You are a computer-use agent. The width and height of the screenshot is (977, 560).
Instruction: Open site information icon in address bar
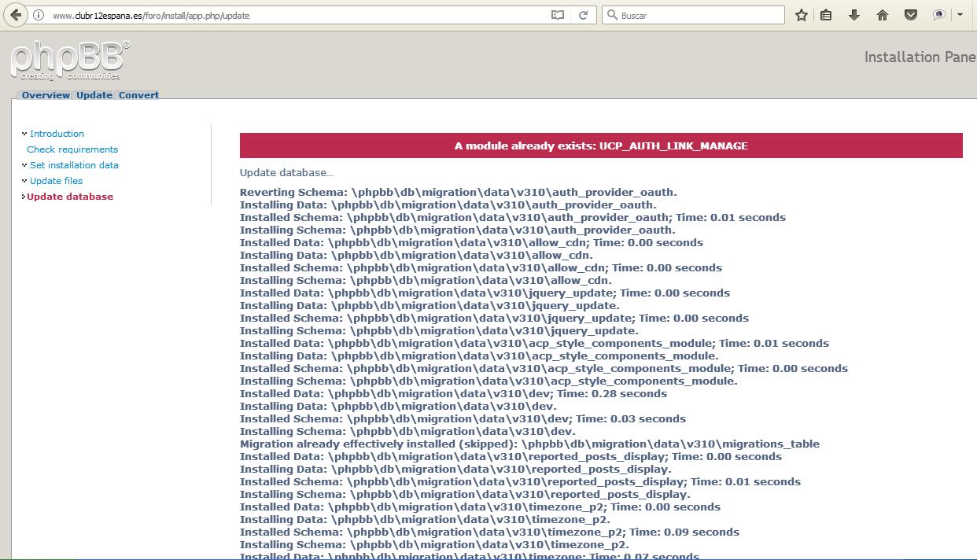point(38,15)
